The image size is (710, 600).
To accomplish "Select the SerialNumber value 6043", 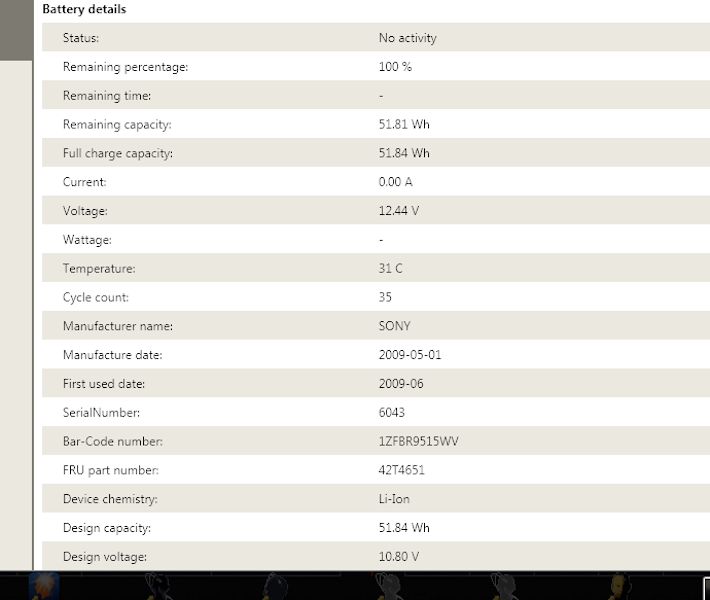I will coord(392,413).
